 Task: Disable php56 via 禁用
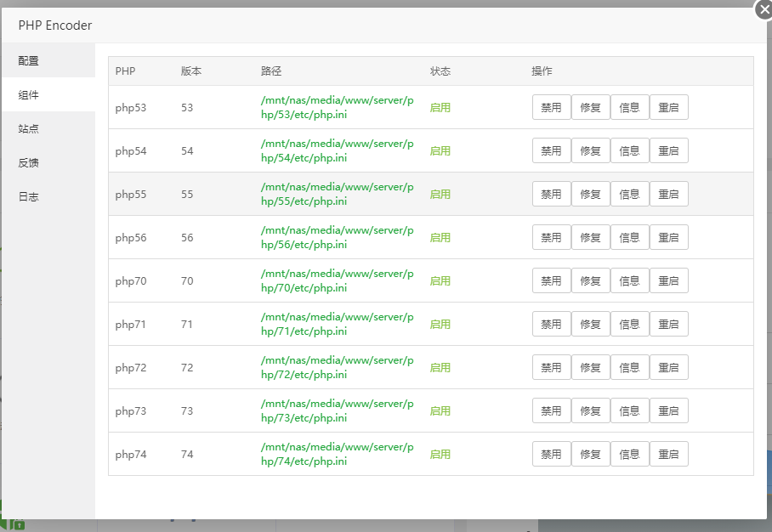click(x=552, y=237)
